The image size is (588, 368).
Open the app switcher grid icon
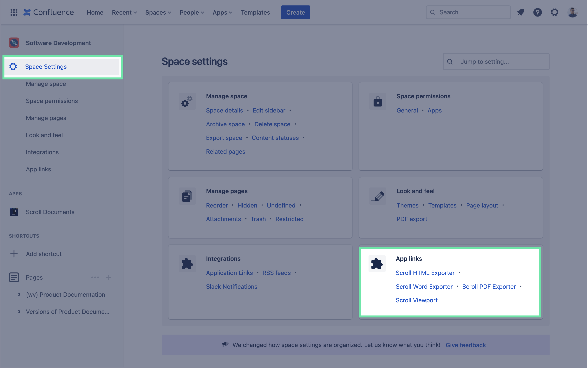tap(14, 12)
